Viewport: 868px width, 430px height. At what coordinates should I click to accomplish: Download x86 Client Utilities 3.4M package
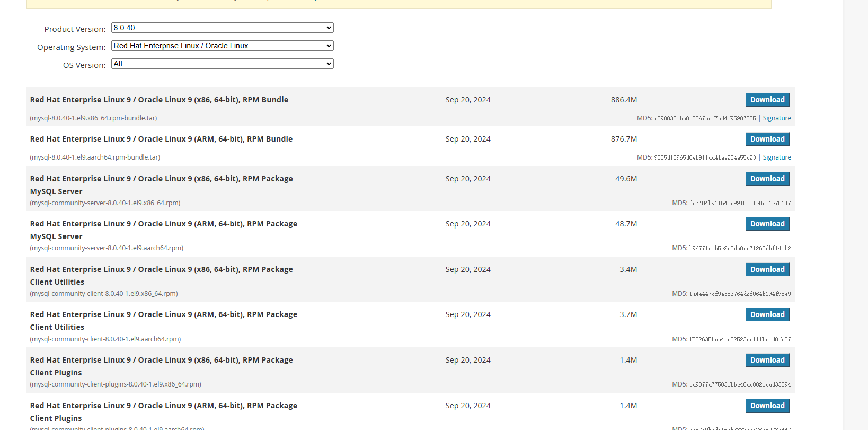[x=767, y=269]
